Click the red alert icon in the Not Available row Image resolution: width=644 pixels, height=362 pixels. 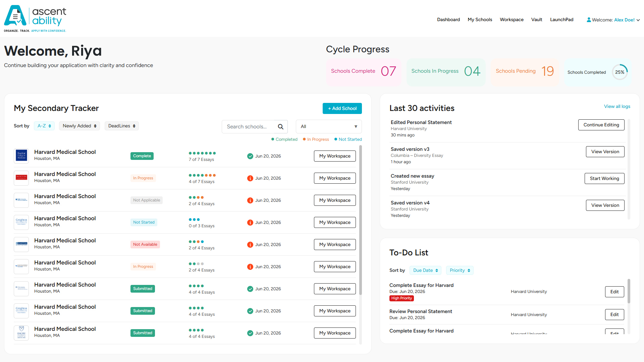point(250,244)
